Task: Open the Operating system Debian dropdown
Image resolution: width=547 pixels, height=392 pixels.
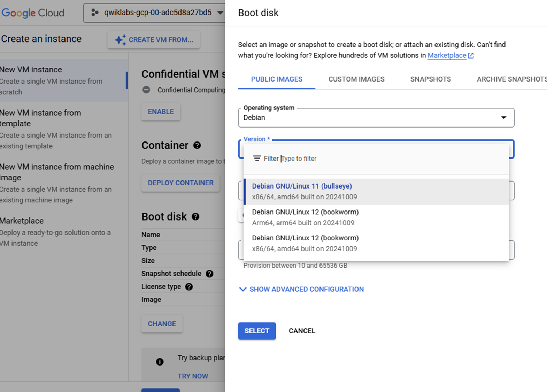Action: (x=376, y=117)
